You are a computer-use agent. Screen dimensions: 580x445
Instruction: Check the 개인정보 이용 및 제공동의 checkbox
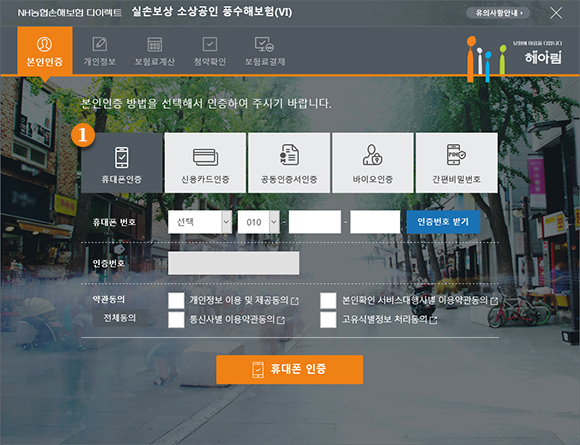pos(176,301)
